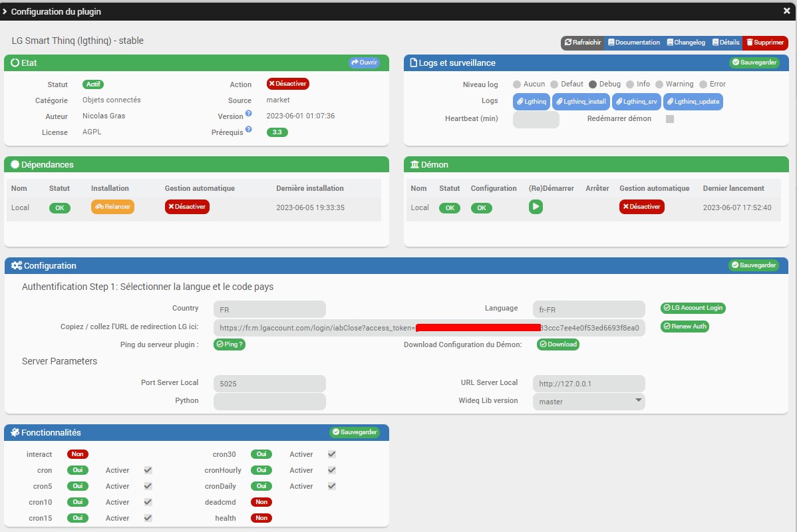Save the Fonctionnalités section
The image size is (797, 532).
355,432
